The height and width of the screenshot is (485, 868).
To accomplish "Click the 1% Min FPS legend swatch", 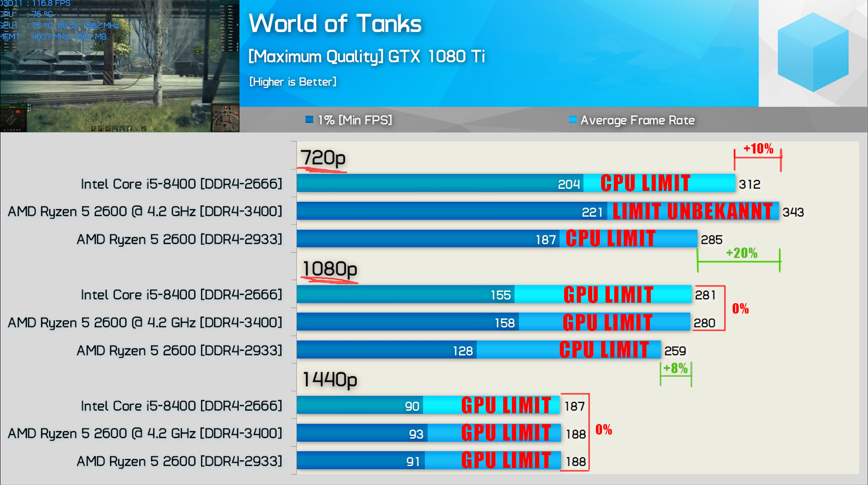I will tap(309, 120).
